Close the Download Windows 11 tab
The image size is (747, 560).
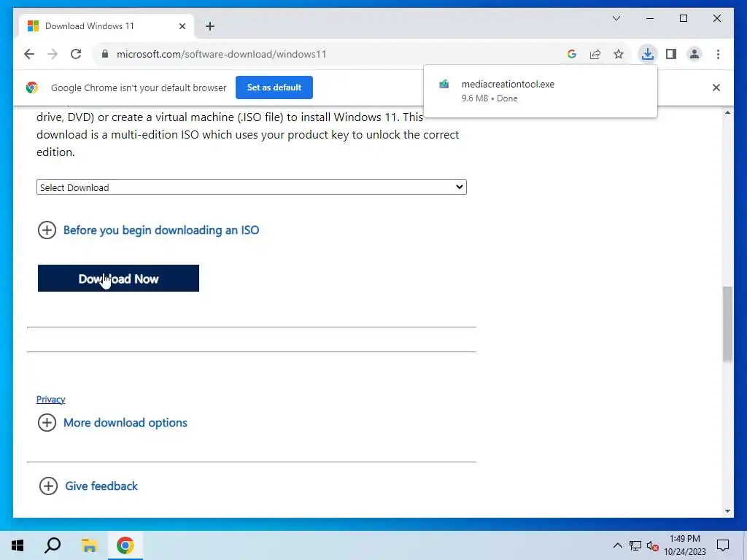tap(182, 26)
